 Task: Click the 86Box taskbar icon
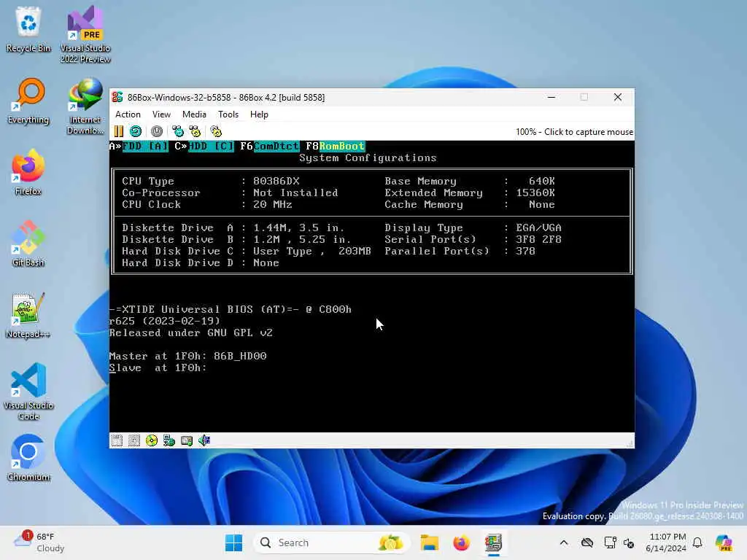[x=494, y=542]
